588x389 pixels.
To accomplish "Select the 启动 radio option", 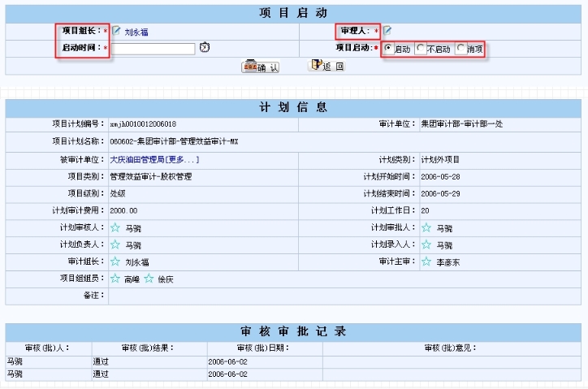I will [x=388, y=49].
